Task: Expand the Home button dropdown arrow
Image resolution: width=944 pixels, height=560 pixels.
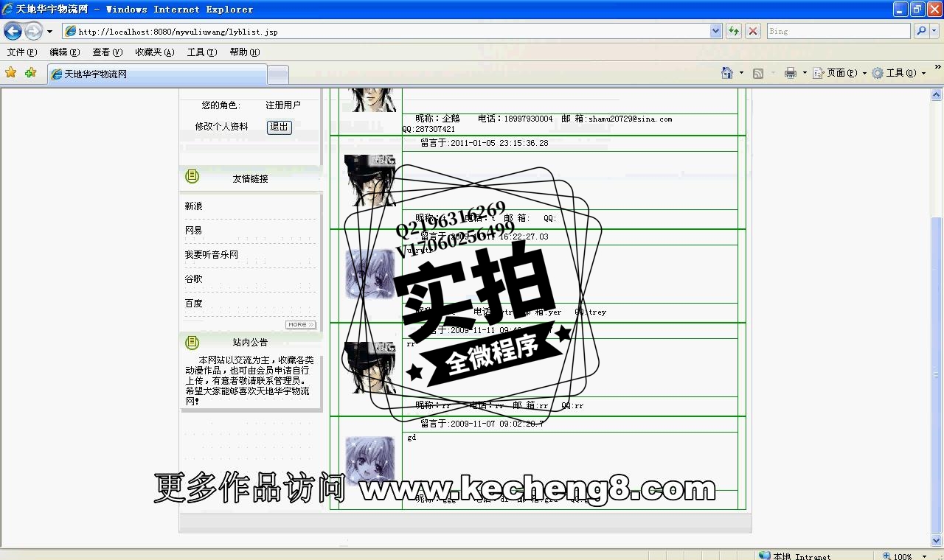Action: coord(740,73)
